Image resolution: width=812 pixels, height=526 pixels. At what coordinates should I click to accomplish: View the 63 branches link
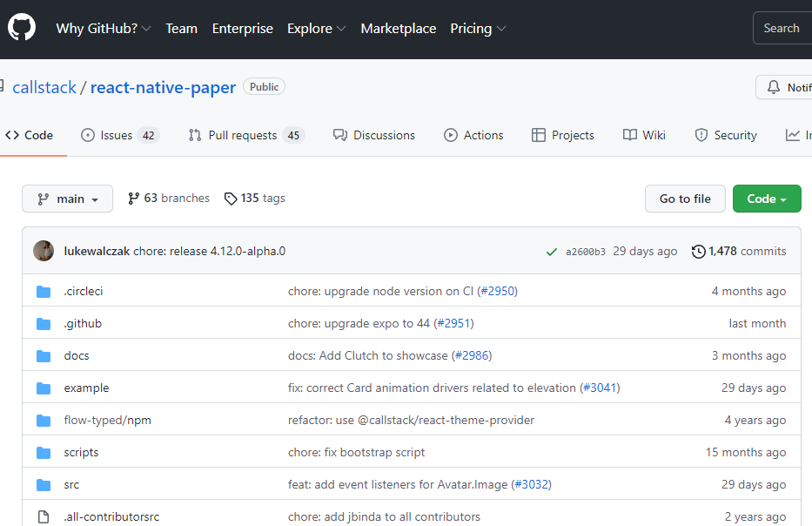pos(169,199)
